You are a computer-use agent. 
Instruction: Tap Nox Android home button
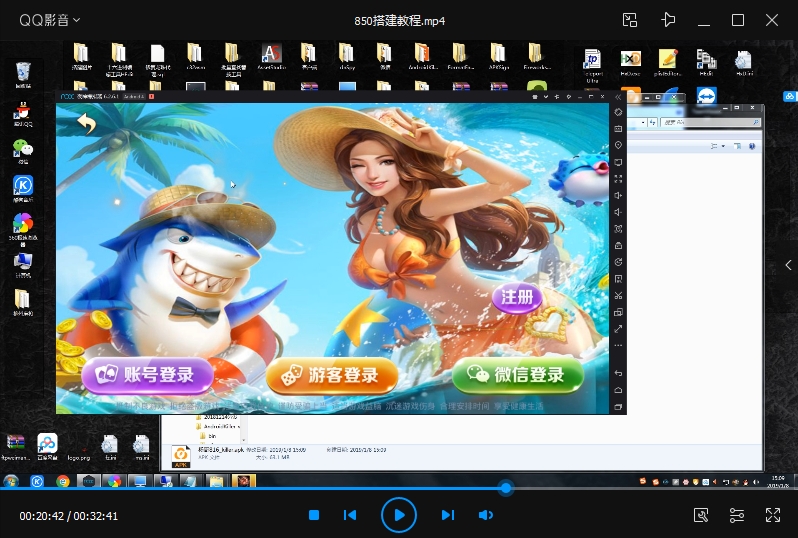(618, 390)
